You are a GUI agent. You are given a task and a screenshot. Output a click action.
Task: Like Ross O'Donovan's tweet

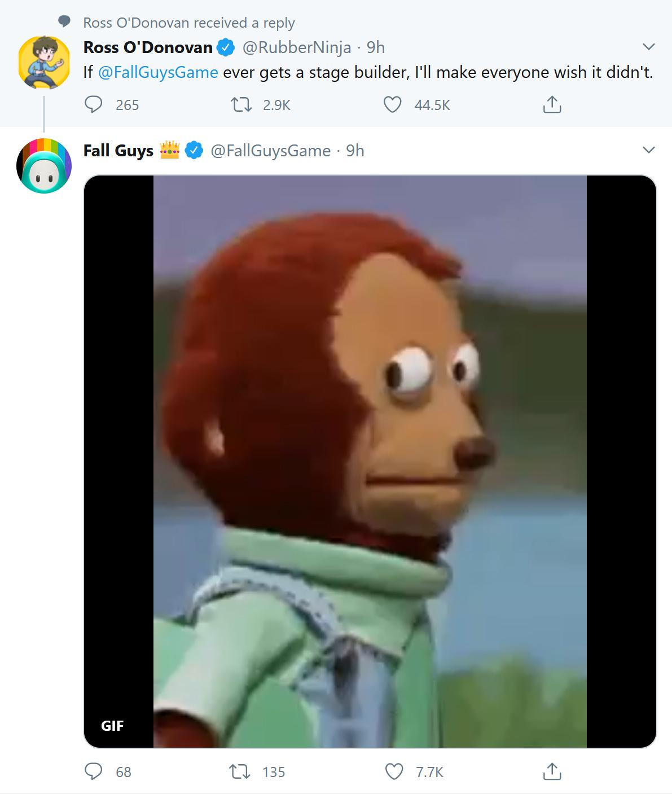(x=393, y=105)
